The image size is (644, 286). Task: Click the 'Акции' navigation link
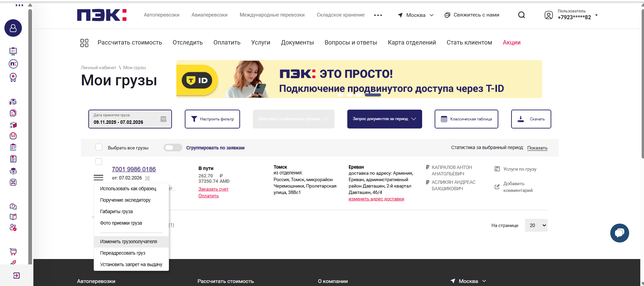point(511,42)
